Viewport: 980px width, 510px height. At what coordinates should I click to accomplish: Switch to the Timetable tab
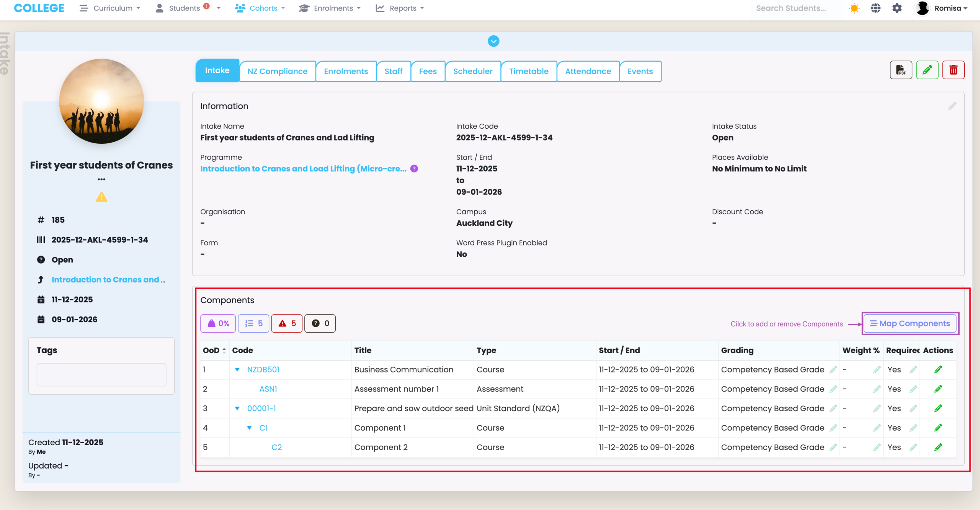pos(528,71)
